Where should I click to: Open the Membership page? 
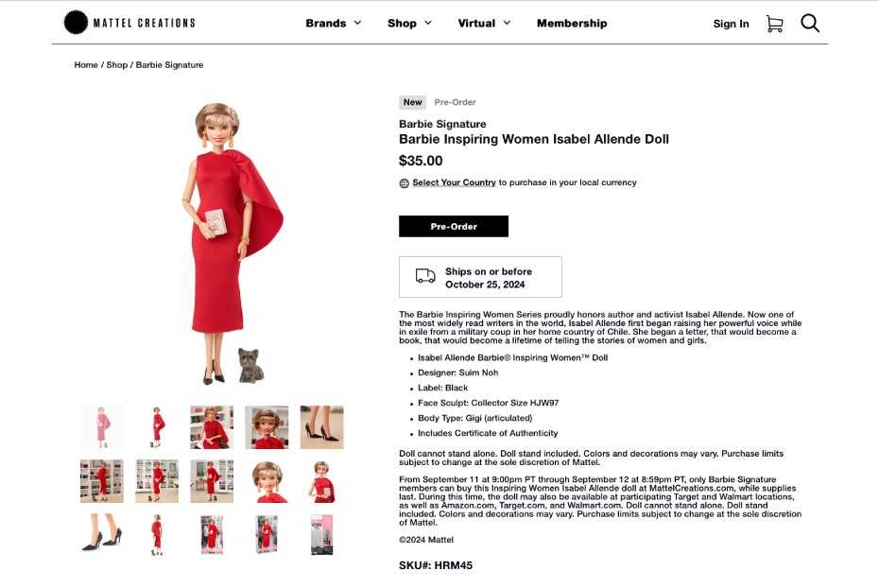tap(572, 24)
